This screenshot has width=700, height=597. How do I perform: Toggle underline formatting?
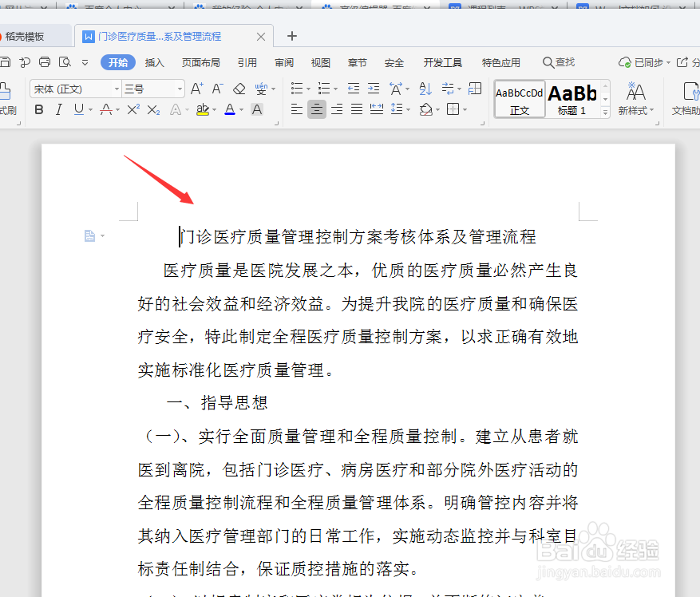point(79,109)
